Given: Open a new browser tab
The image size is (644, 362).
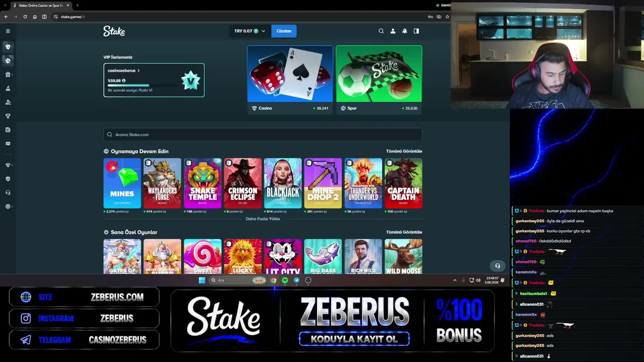Looking at the screenshot, I should (77, 6).
